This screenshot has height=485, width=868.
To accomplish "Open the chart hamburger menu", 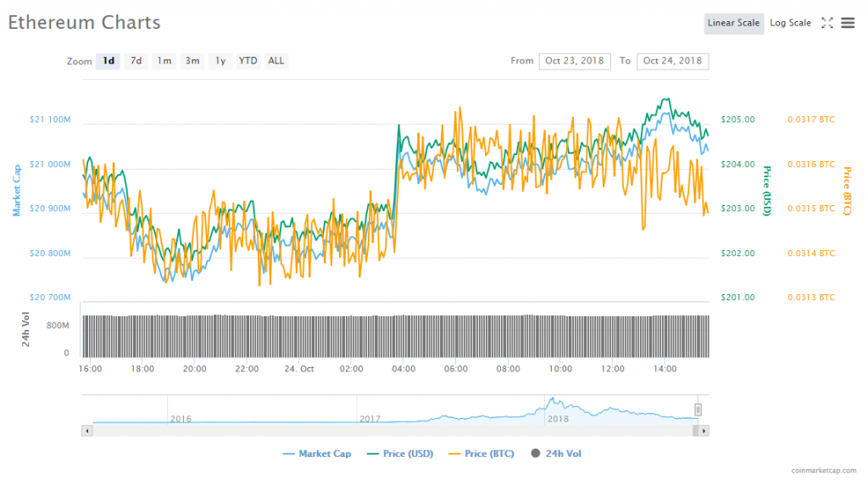I will point(848,23).
